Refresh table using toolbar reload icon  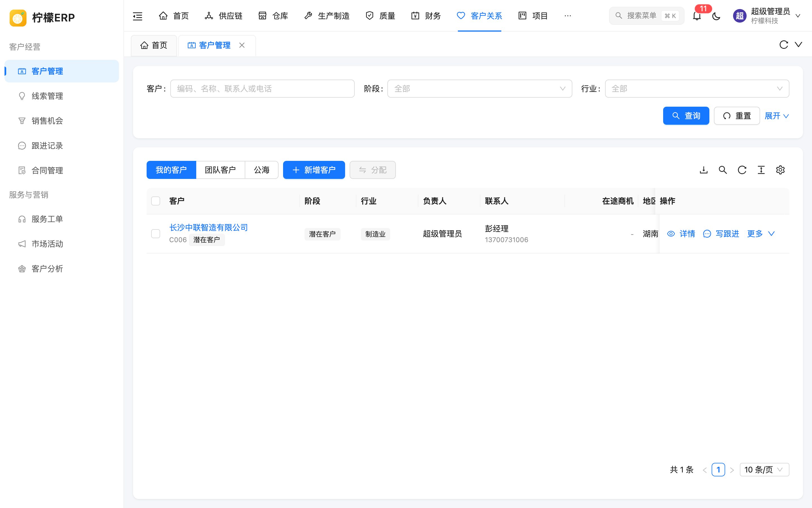742,170
